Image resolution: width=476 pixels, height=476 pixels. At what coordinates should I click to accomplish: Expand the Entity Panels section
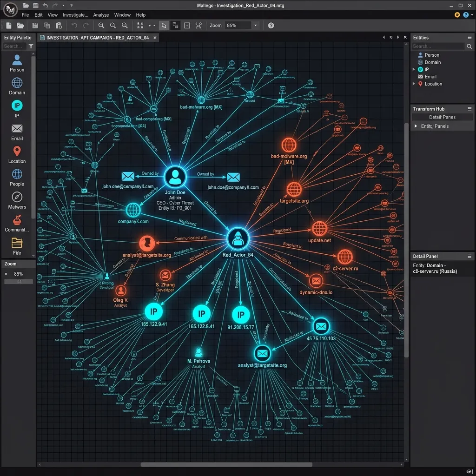coord(416,126)
